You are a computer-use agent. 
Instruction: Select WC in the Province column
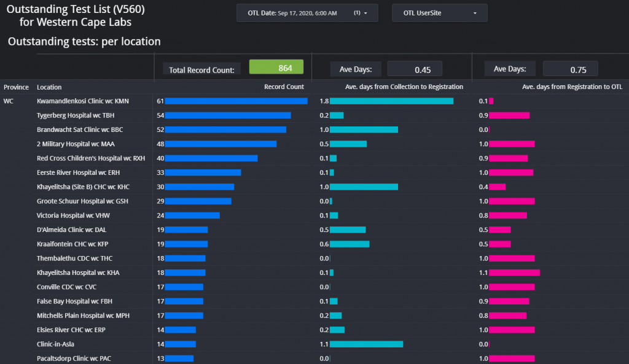[9, 101]
